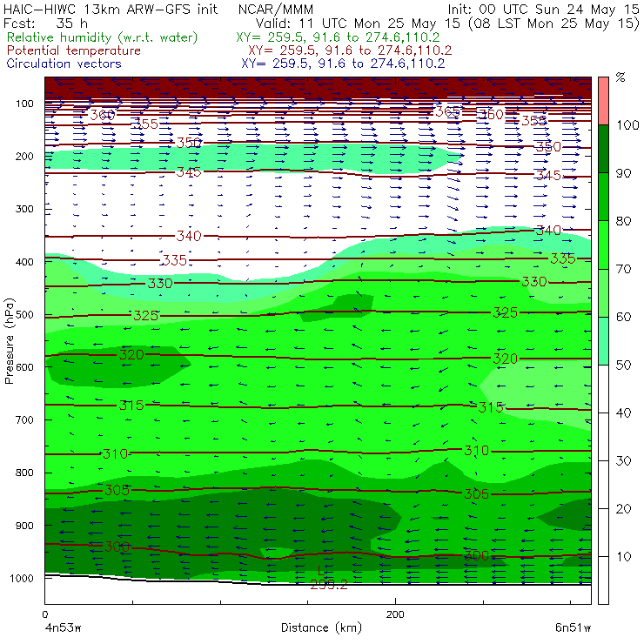Click the 'Circulation vectors' legend label

[x=64, y=64]
